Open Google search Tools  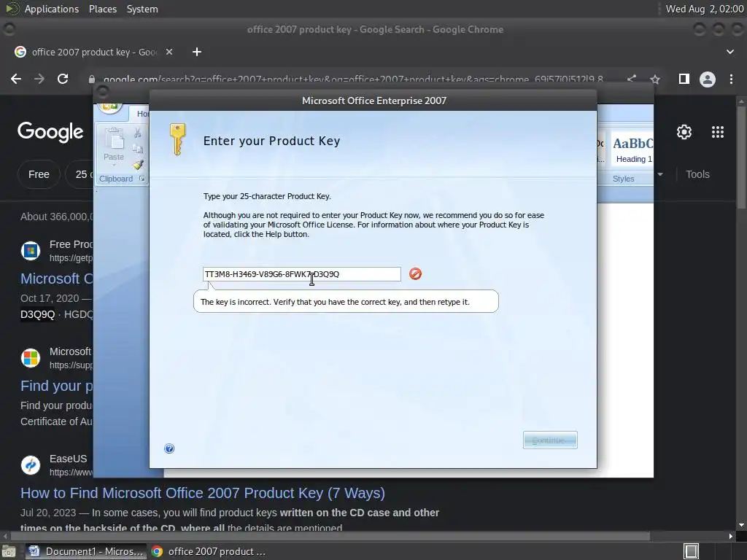697,174
